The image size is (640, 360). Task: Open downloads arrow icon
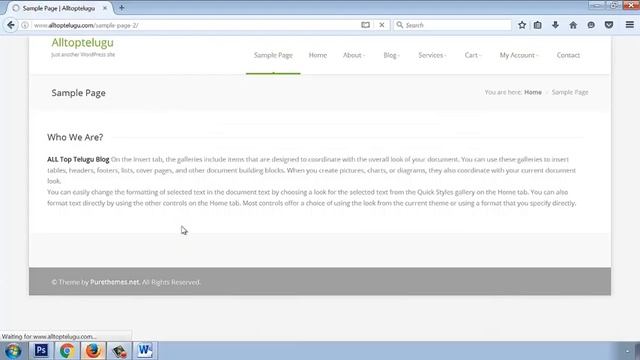555,25
